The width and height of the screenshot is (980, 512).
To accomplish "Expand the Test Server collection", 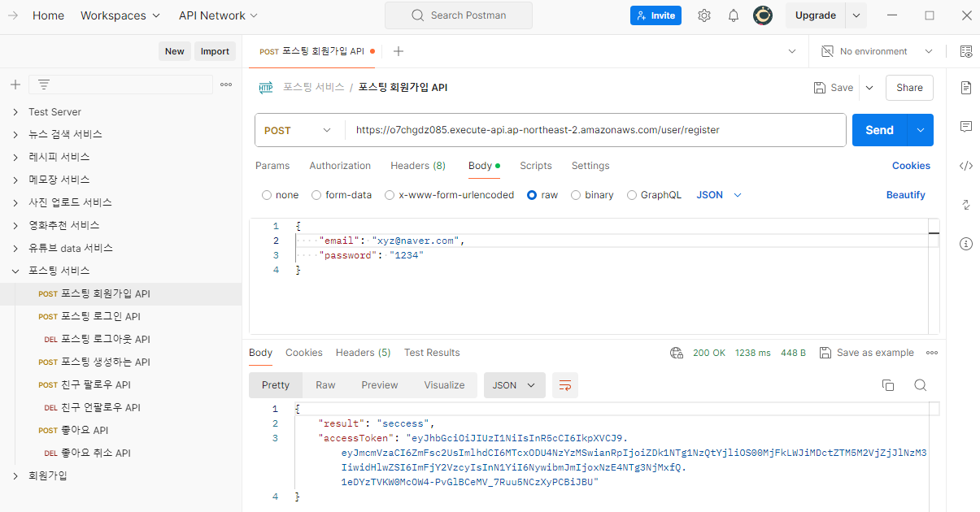I will pyautogui.click(x=15, y=112).
